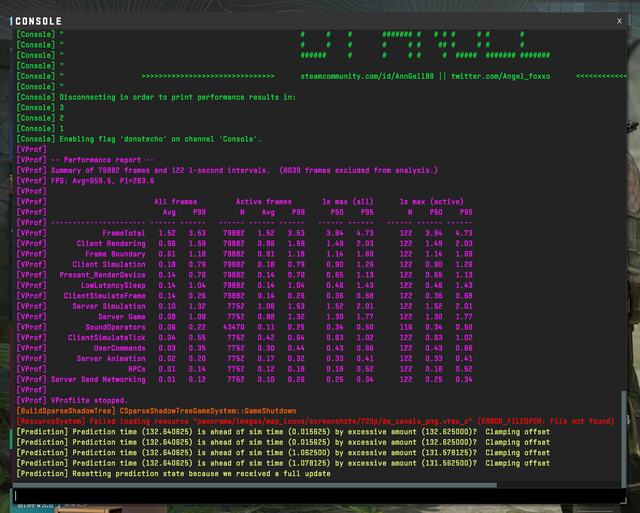Viewport: 640px width, 513px height.
Task: Click the horizontal scrollbar of the console
Action: 255,485
